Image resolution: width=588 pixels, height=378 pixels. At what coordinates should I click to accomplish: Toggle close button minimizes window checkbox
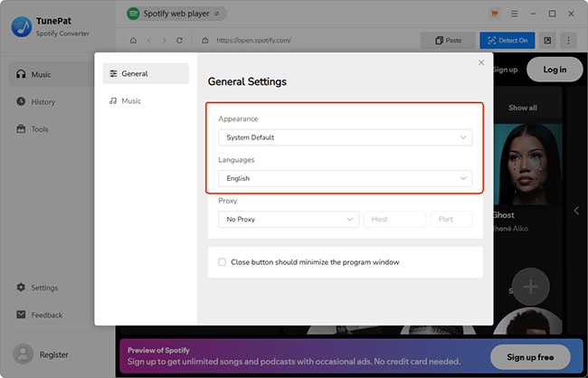coord(222,262)
